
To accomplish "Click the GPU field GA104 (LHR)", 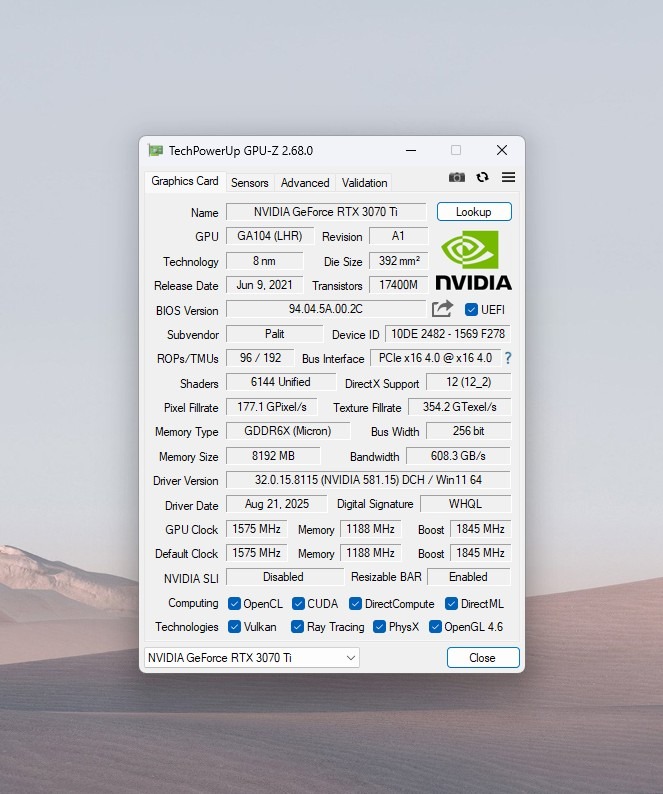I will pos(270,236).
